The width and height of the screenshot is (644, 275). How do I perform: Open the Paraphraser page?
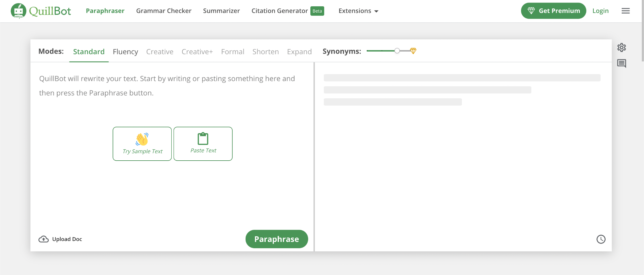click(105, 11)
